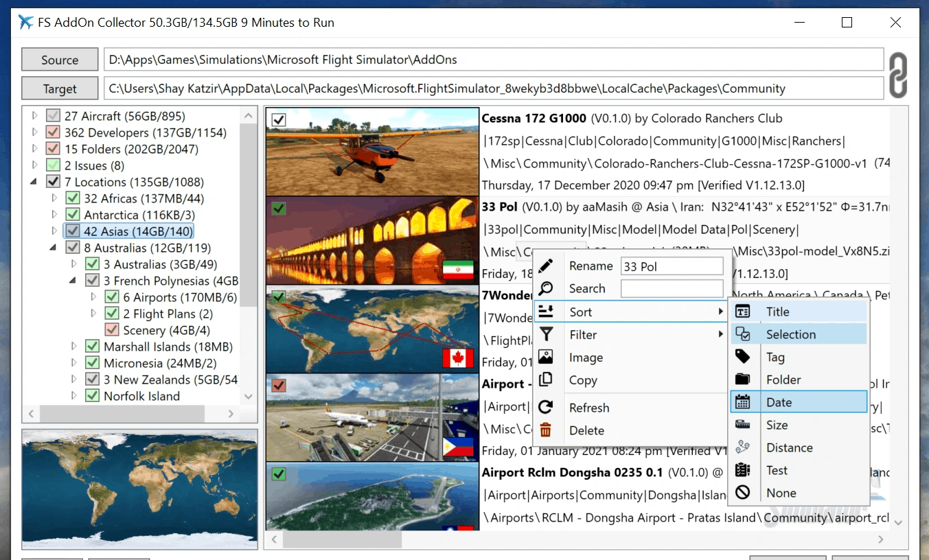Click the tag icon in Sort submenu
This screenshot has width=929, height=560.
pos(742,357)
